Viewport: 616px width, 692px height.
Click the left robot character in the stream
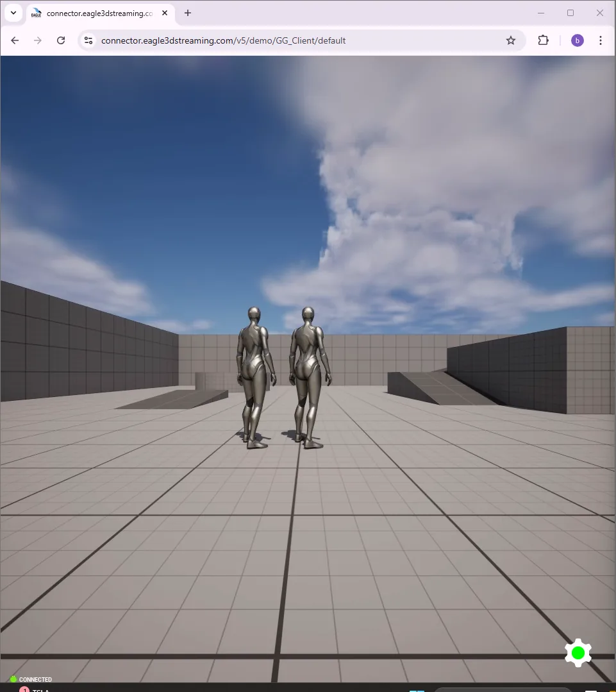point(256,378)
